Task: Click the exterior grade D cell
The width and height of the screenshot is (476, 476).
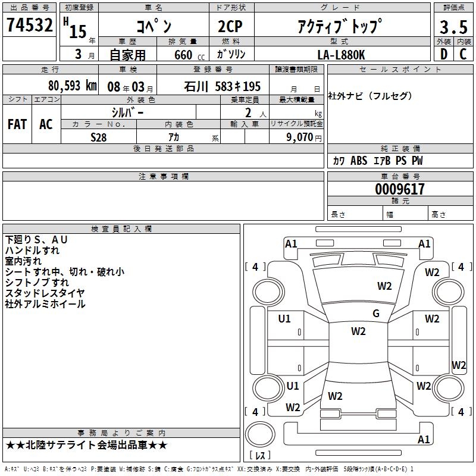Action: pos(443,54)
